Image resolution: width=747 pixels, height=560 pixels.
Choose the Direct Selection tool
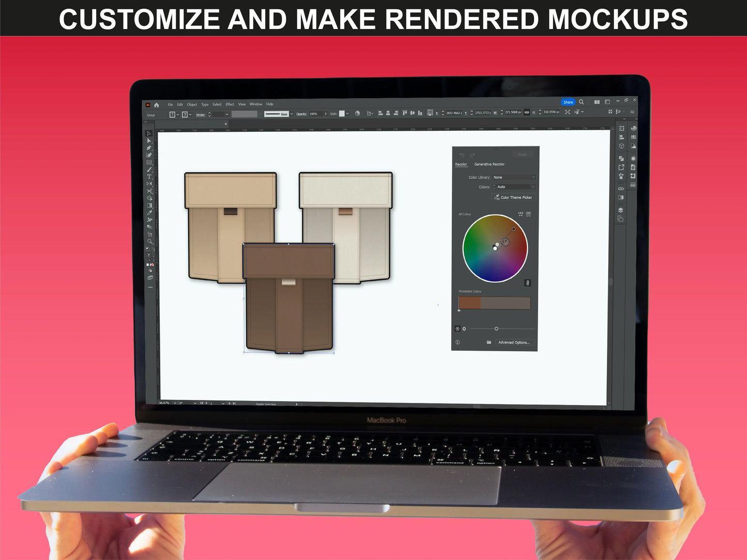[149, 141]
